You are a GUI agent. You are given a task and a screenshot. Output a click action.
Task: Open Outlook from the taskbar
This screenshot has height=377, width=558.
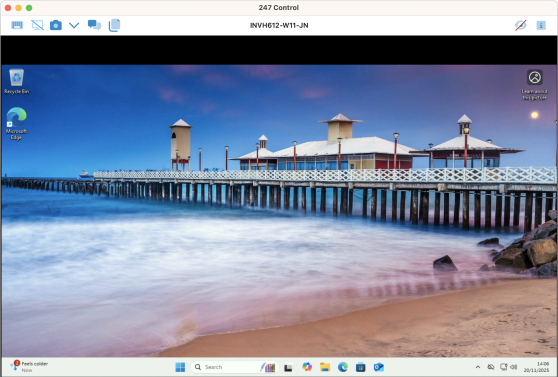[379, 367]
